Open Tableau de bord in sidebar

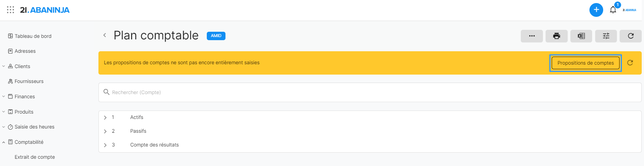(33, 36)
